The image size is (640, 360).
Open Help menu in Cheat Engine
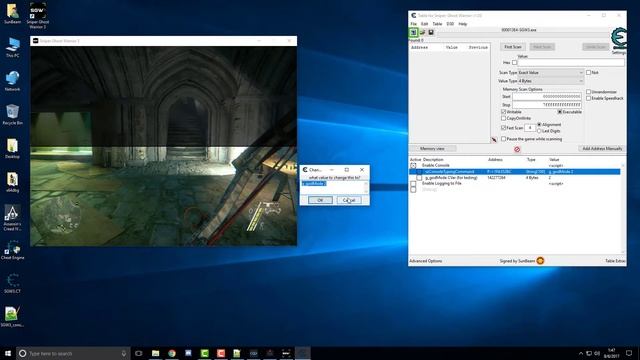pos(462,24)
